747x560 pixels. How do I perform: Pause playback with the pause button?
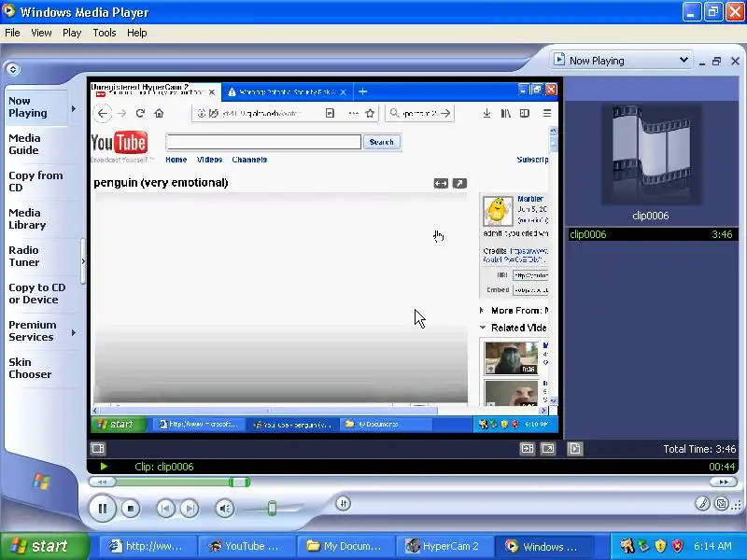(x=103, y=509)
